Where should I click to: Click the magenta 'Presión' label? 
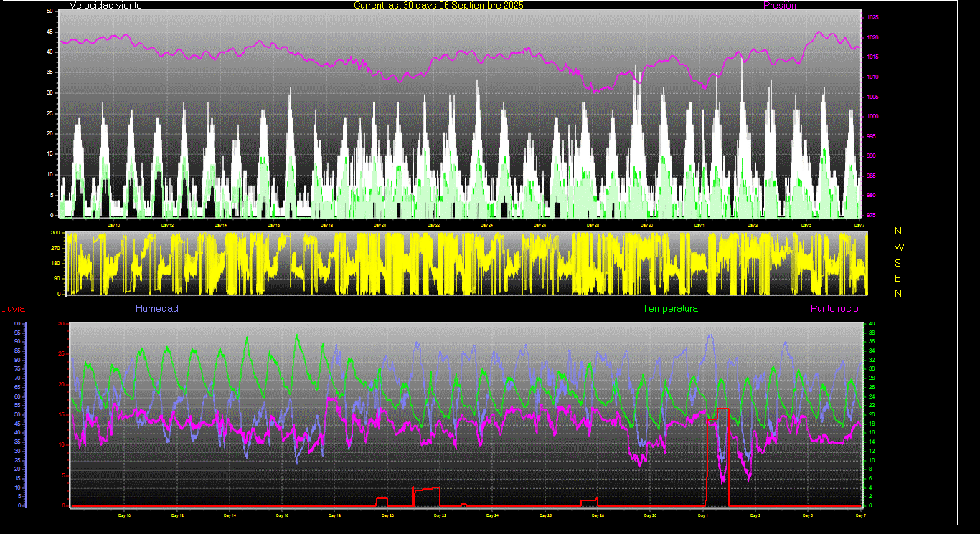coord(779,5)
